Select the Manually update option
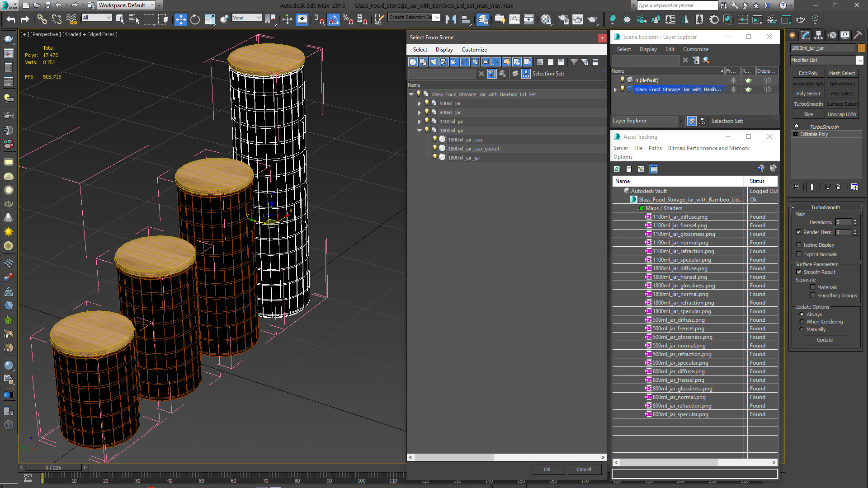The image size is (868, 488). (x=802, y=329)
